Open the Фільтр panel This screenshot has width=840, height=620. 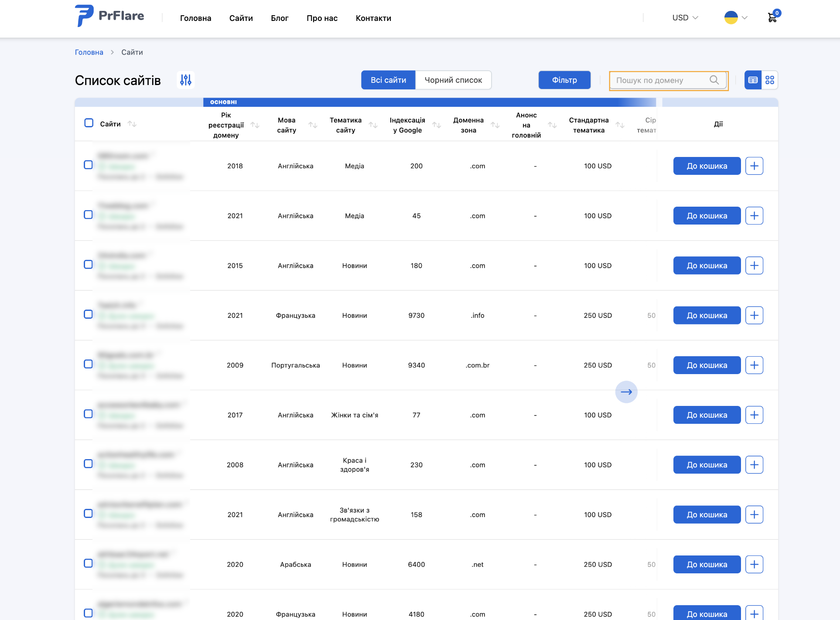point(564,80)
